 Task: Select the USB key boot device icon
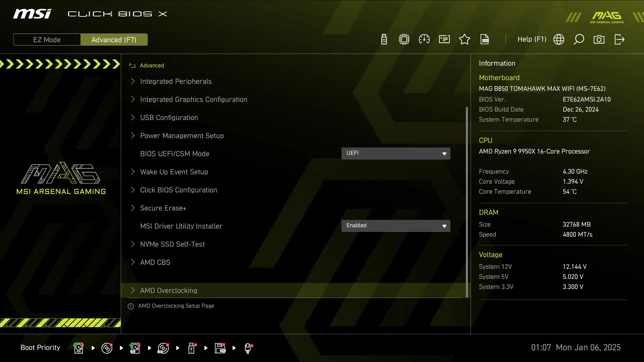(x=192, y=348)
